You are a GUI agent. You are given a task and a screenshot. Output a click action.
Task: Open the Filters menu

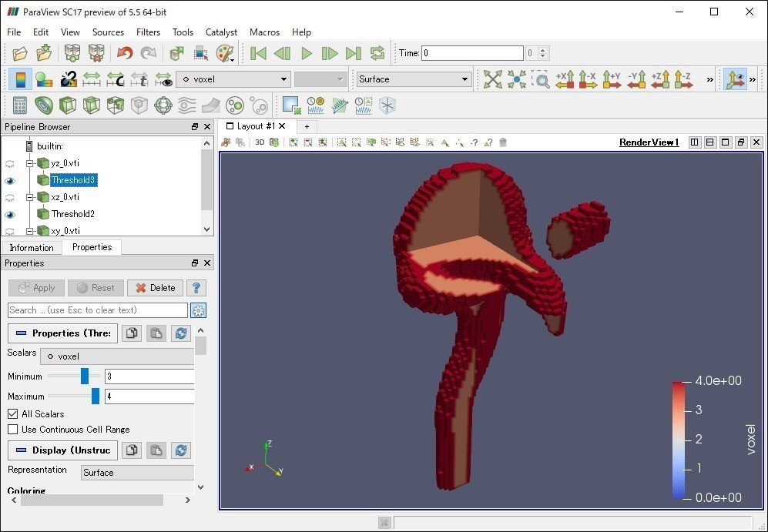pyautogui.click(x=148, y=32)
